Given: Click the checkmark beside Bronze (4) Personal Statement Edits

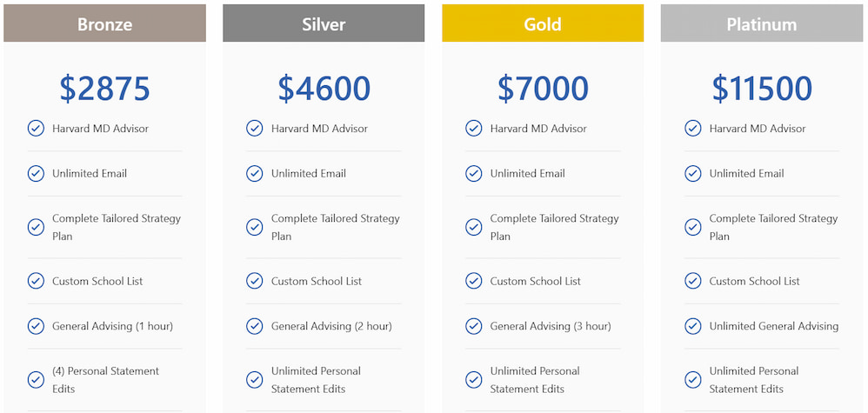Looking at the screenshot, I should 36,380.
